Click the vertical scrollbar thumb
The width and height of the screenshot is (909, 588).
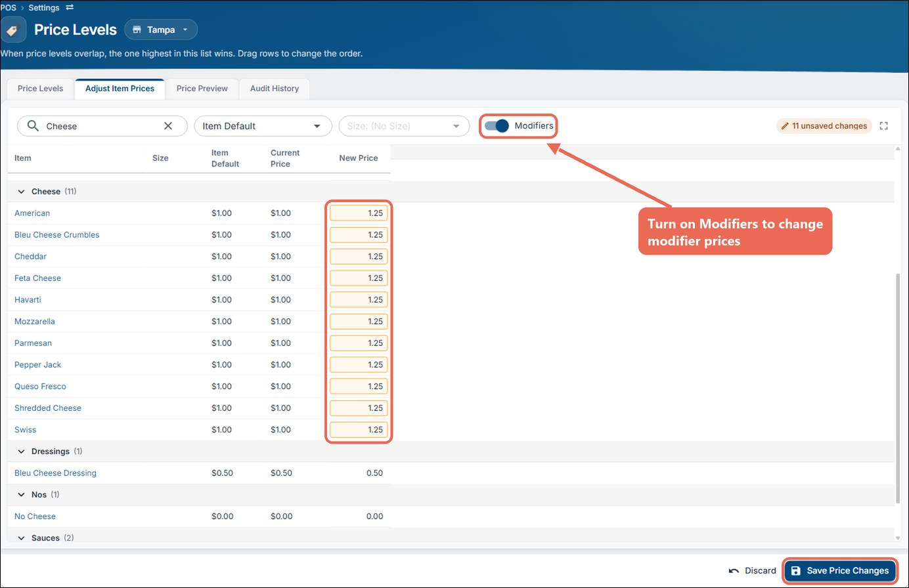[898, 388]
